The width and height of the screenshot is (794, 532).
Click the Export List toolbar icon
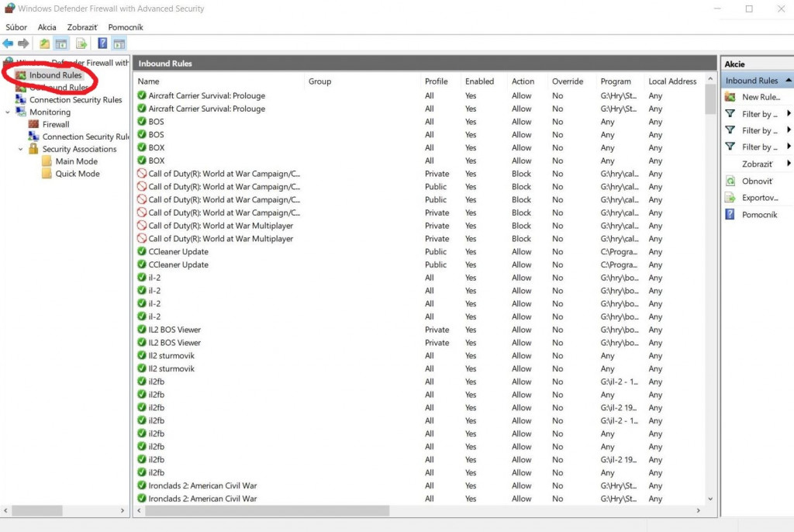point(81,43)
